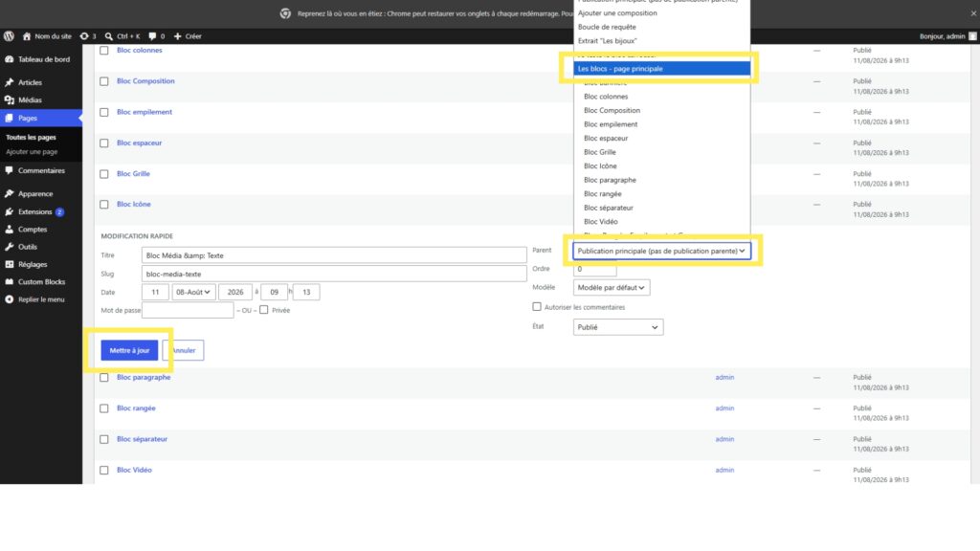Open the 'Bloc Vidéo' page link
This screenshot has height=551, width=980.
[x=134, y=470]
